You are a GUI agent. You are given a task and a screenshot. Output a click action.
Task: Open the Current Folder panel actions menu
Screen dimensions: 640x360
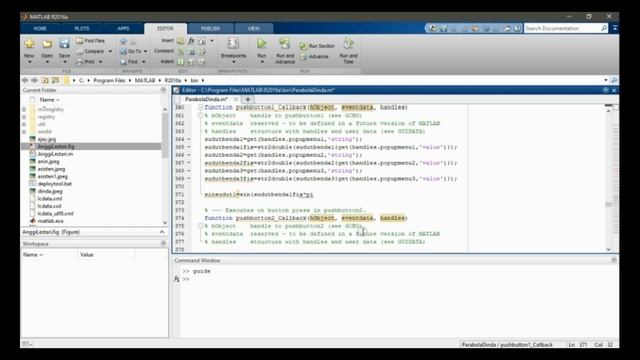tap(163, 90)
